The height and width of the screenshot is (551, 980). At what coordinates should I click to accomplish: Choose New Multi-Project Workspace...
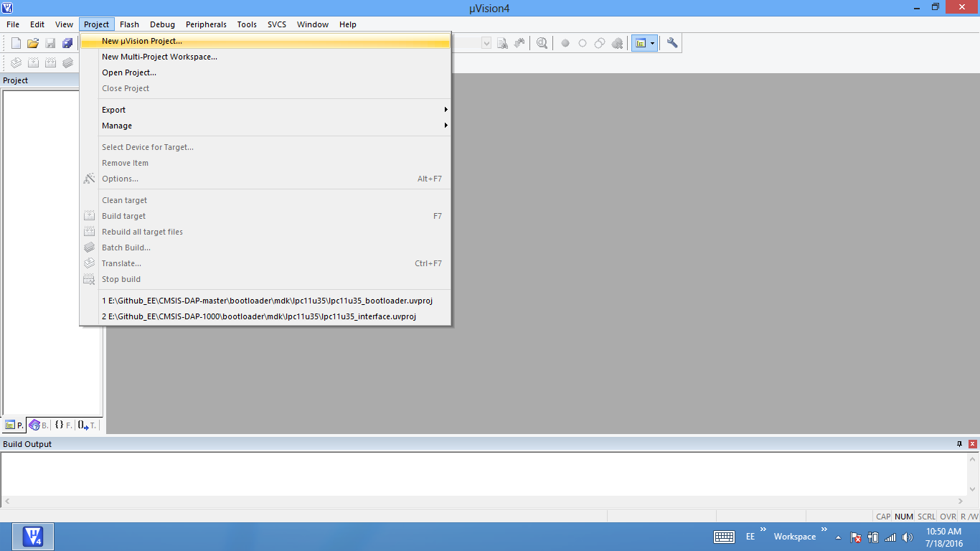pos(265,57)
